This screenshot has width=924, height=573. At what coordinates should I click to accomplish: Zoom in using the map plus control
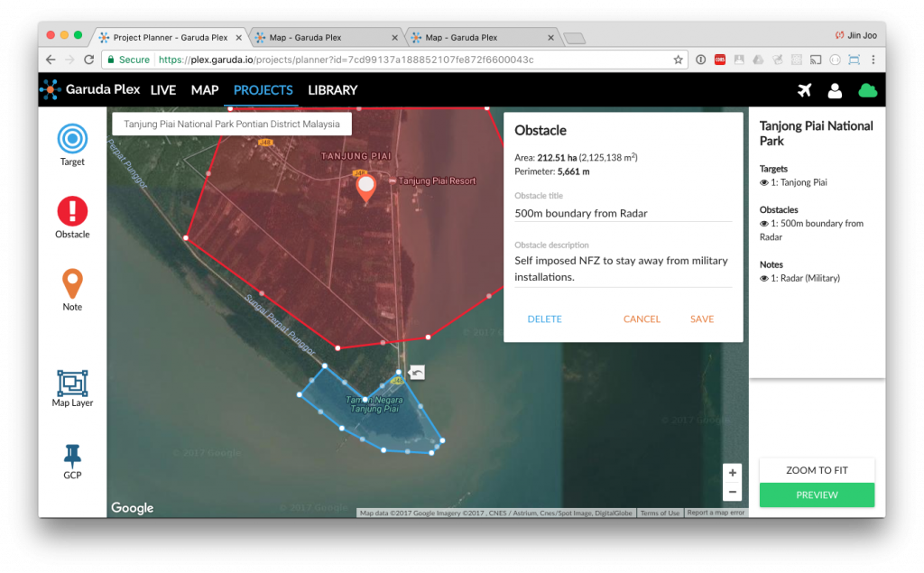(x=732, y=472)
